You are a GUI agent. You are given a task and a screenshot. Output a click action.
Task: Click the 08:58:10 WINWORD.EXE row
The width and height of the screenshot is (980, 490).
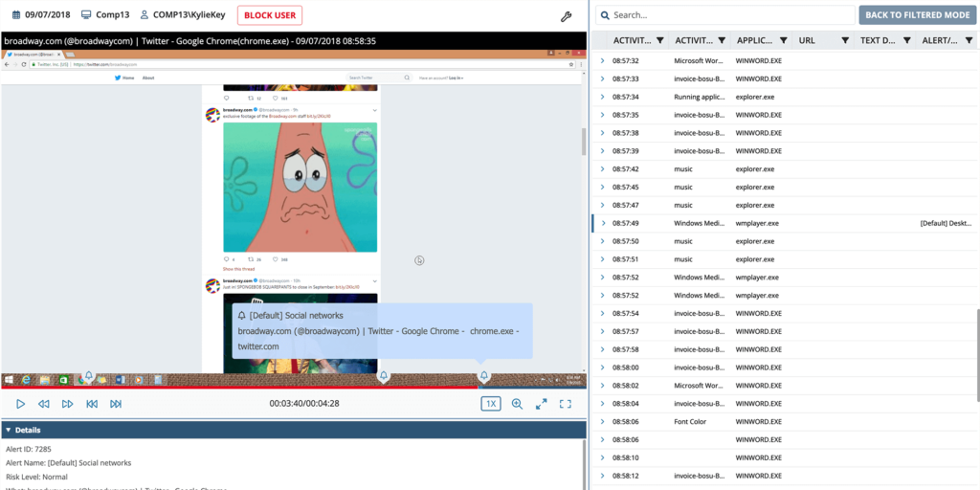785,457
